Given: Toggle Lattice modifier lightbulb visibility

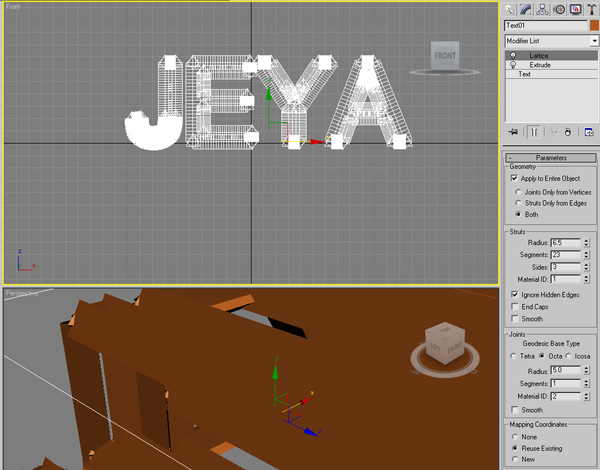Looking at the screenshot, I should point(513,55).
